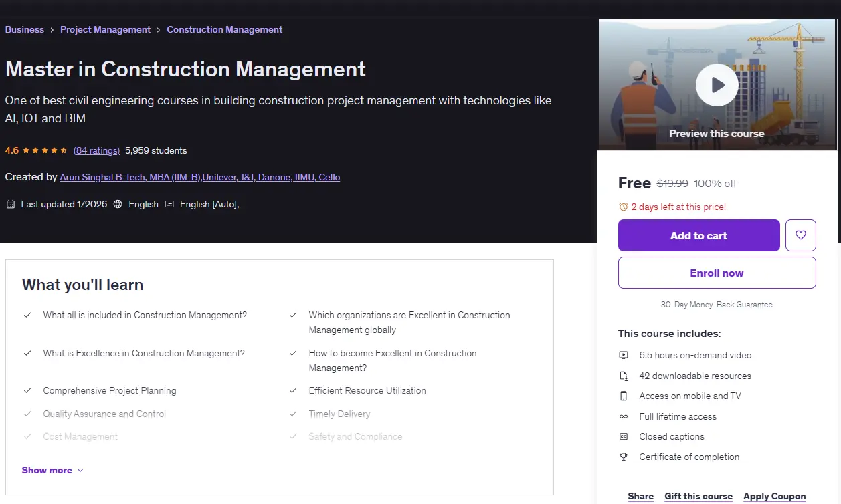This screenshot has width=841, height=504.
Task: Click the crossed-out $19.99 price
Action: [672, 183]
